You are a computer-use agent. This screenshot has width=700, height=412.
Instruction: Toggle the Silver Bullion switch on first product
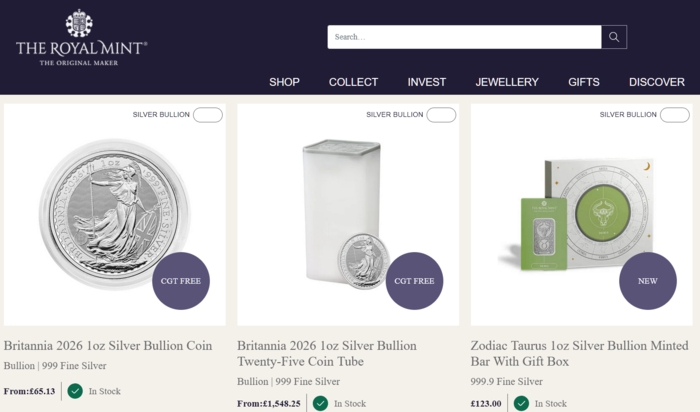click(208, 115)
